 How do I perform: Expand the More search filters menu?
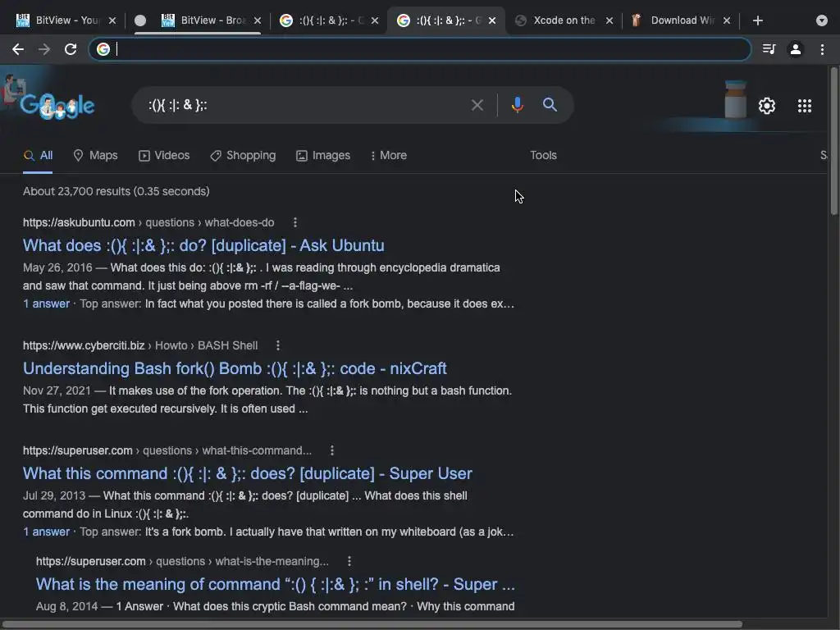click(x=389, y=155)
